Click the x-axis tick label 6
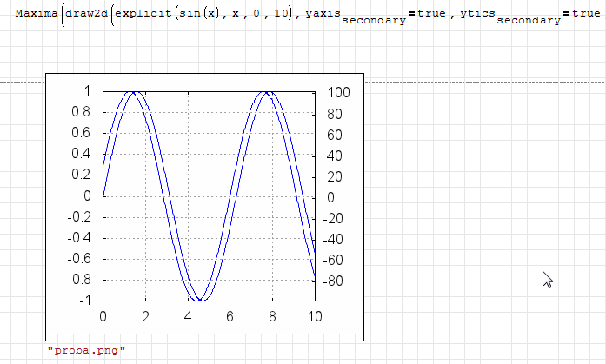The image size is (606, 364). 230,316
